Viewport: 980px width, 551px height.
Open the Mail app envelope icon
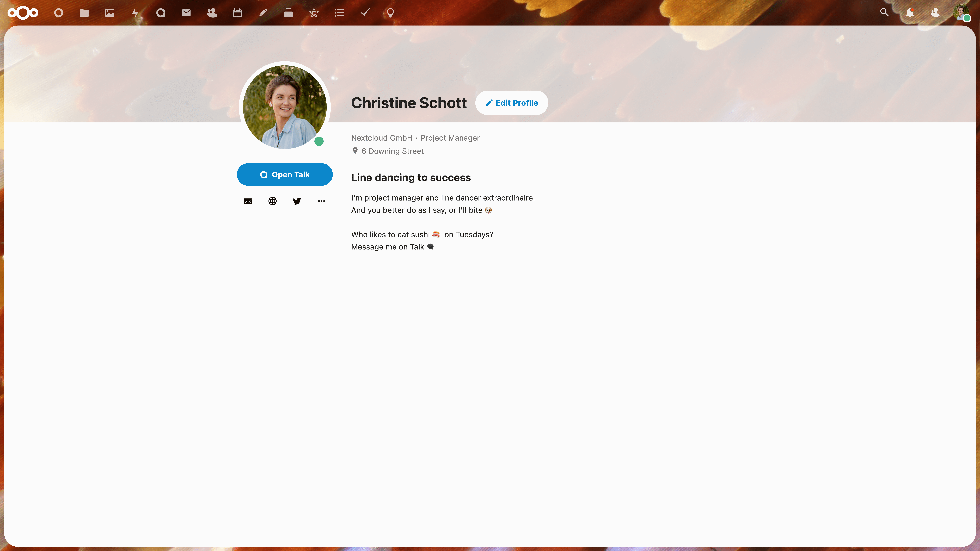(186, 13)
